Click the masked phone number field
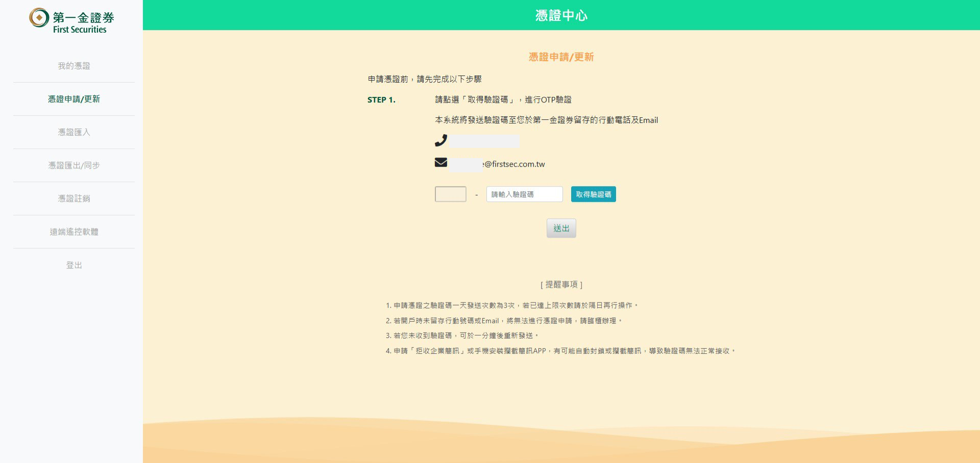The height and width of the screenshot is (463, 980). click(x=484, y=141)
